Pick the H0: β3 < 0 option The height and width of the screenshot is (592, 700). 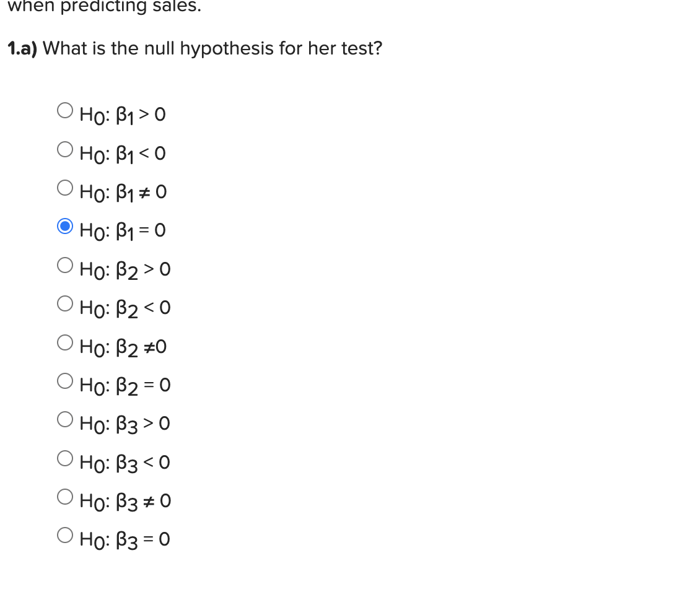[64, 458]
